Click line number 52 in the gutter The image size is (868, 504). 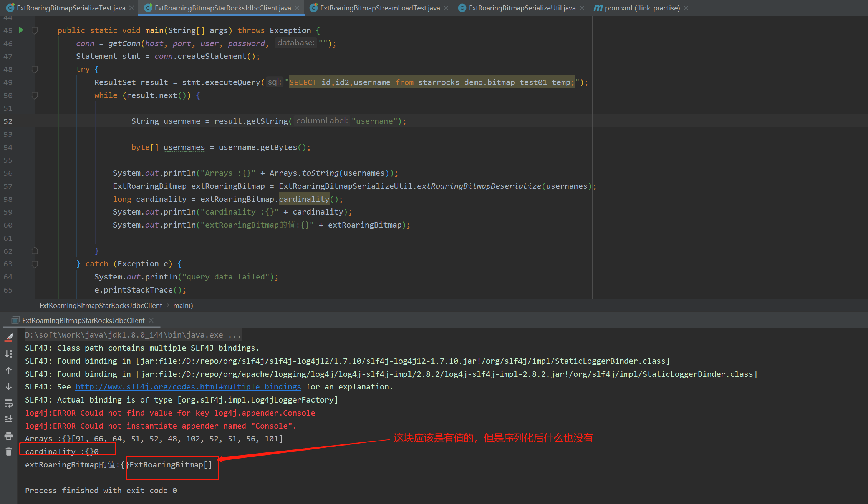(x=8, y=121)
